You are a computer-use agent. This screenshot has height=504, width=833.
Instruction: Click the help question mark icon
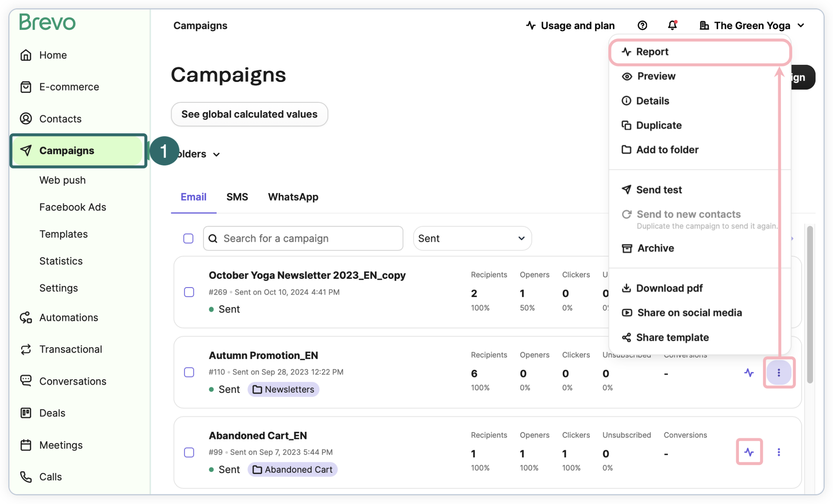coord(642,26)
